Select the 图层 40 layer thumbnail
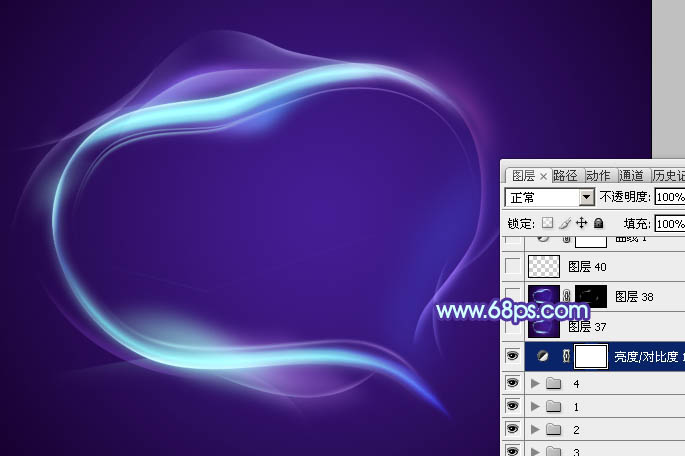Viewport: 685px width, 456px height. pos(544,267)
